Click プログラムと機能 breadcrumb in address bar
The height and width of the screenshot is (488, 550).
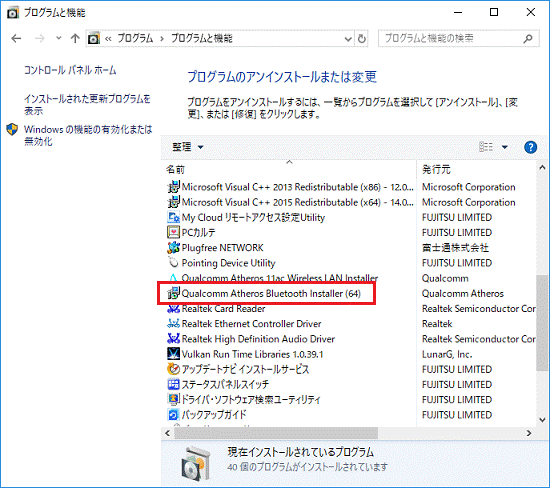(201, 38)
